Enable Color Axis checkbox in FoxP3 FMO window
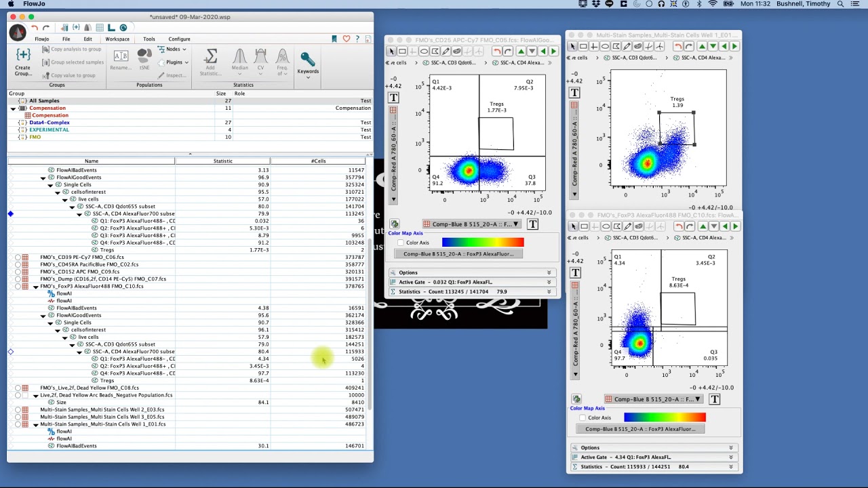This screenshot has width=868, height=488. (x=583, y=418)
